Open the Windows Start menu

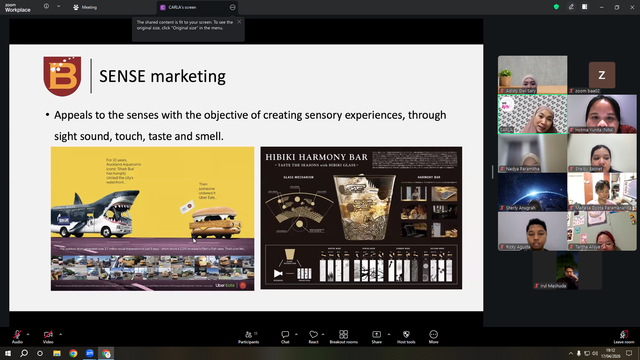click(8, 353)
